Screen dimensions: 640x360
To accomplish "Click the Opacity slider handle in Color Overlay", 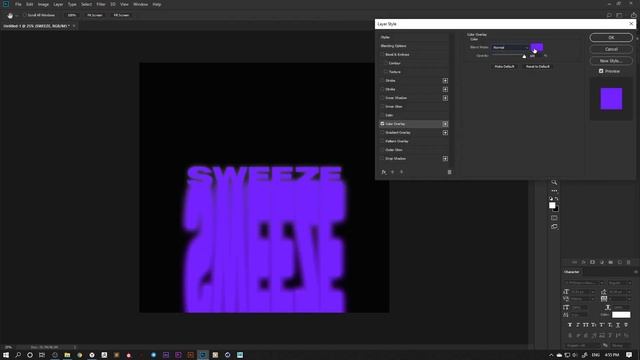I will pos(524,56).
